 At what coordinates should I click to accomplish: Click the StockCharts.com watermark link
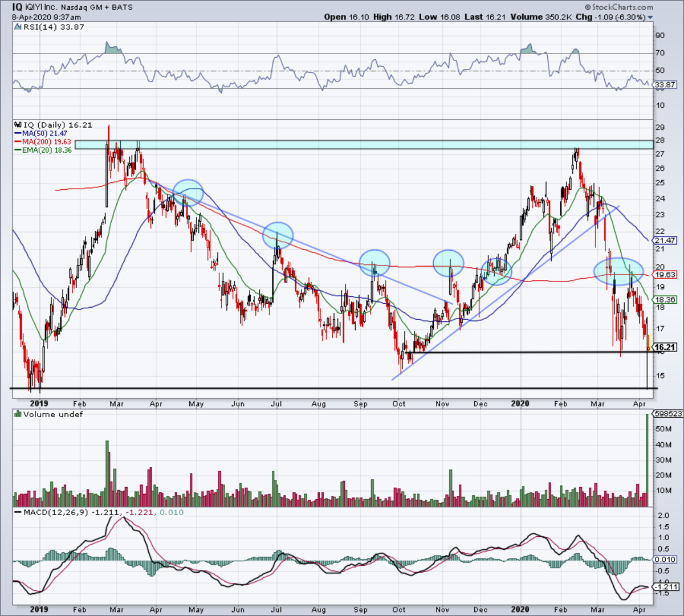coord(622,7)
